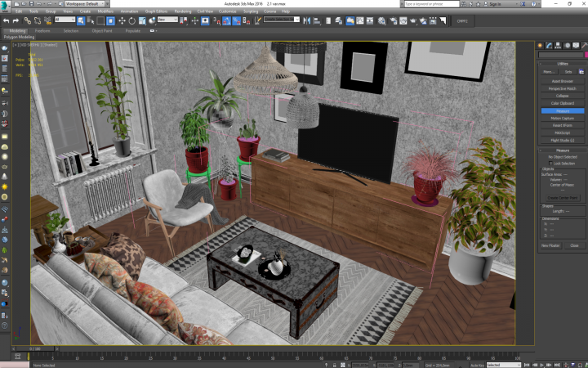Toggle Percent Snap on the toolbar

[x=236, y=21]
